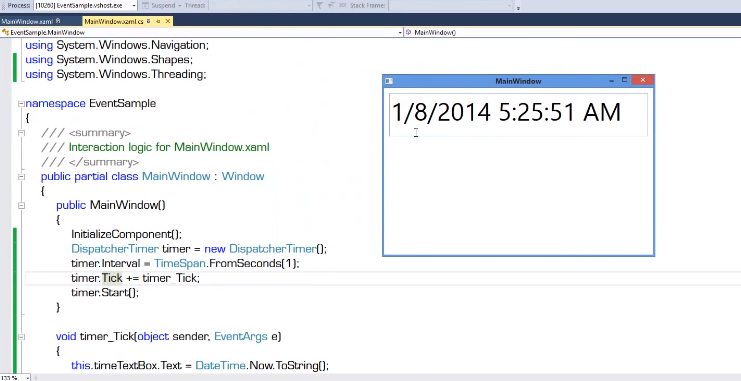Open the toolbar overflow options arrow
Screen dimensions: 741x381
tap(518, 8)
